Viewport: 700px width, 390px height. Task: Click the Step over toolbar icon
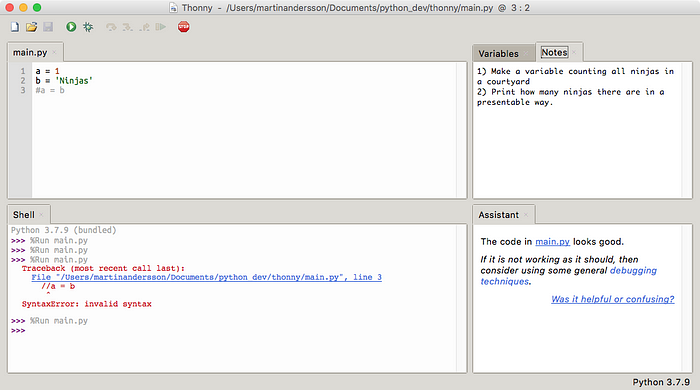tap(111, 27)
